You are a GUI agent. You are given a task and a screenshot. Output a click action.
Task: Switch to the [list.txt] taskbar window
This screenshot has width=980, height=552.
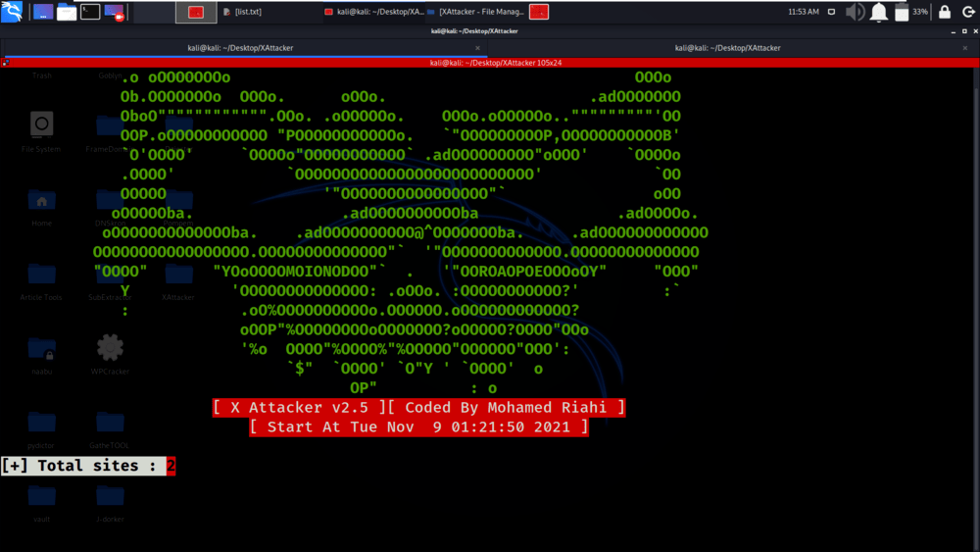242,12
